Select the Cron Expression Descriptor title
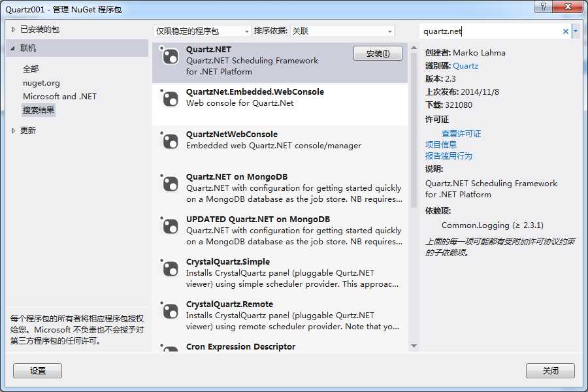The width and height of the screenshot is (588, 392). [x=240, y=346]
